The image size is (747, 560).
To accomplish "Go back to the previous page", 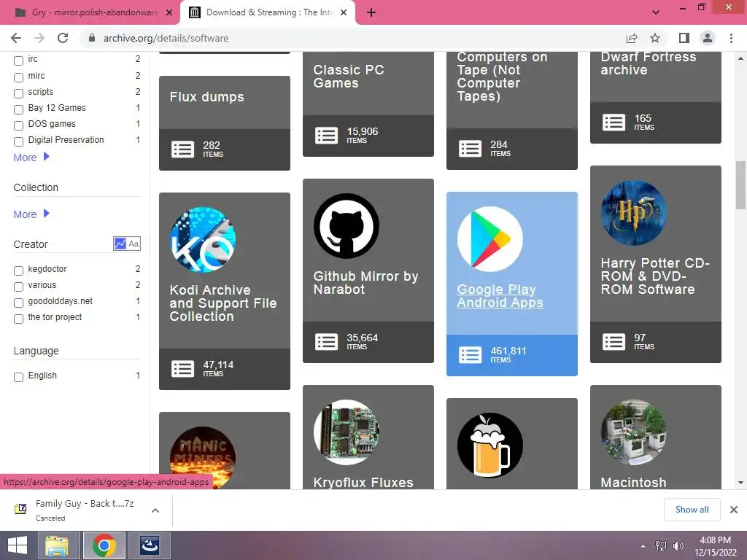I will [16, 38].
